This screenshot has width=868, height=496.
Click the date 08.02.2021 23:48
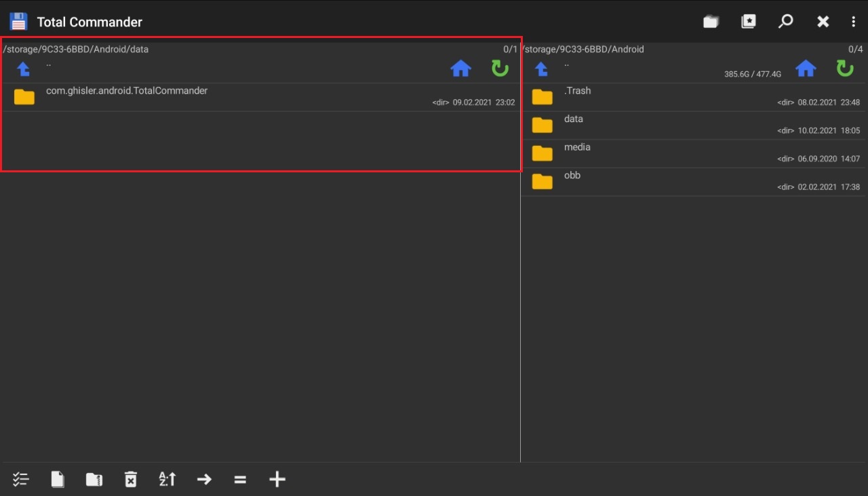(x=829, y=102)
